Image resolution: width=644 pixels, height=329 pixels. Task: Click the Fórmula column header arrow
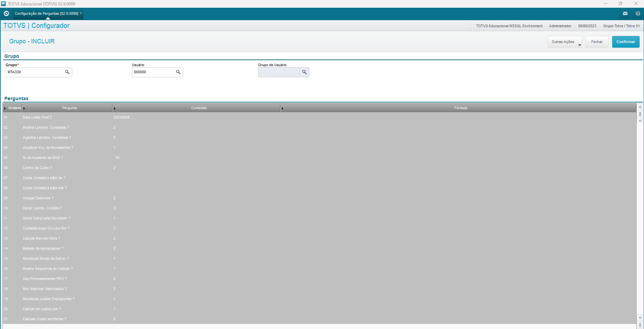click(282, 108)
